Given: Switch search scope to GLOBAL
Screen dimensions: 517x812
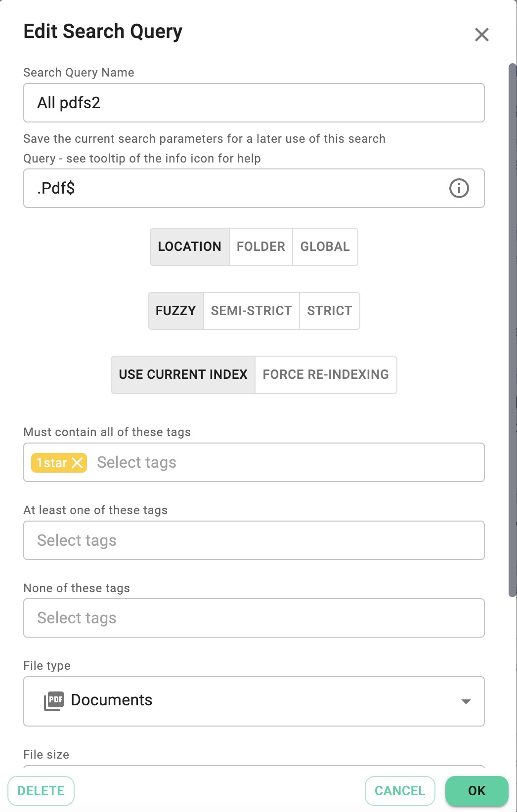Looking at the screenshot, I should coord(325,246).
